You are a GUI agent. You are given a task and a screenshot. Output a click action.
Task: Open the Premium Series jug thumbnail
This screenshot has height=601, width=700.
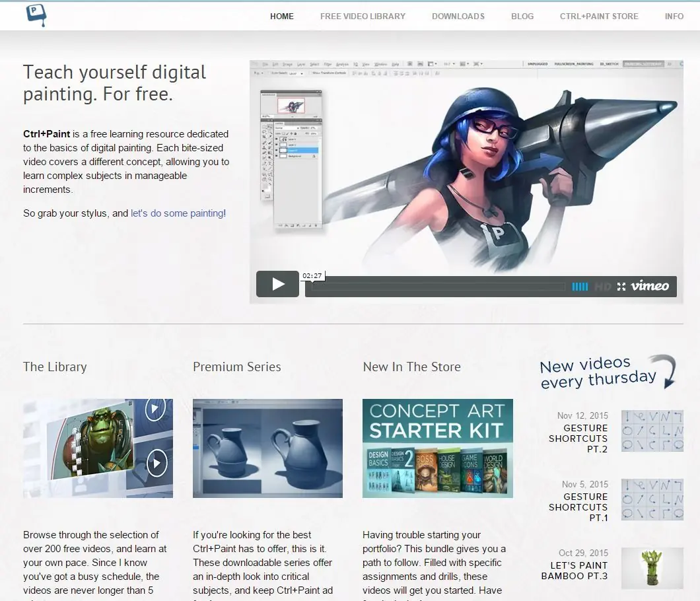coord(268,448)
